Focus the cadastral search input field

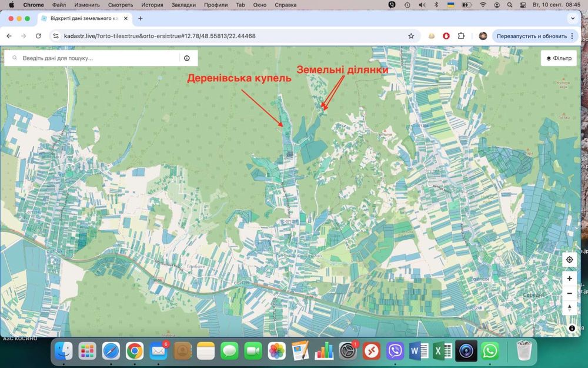99,58
